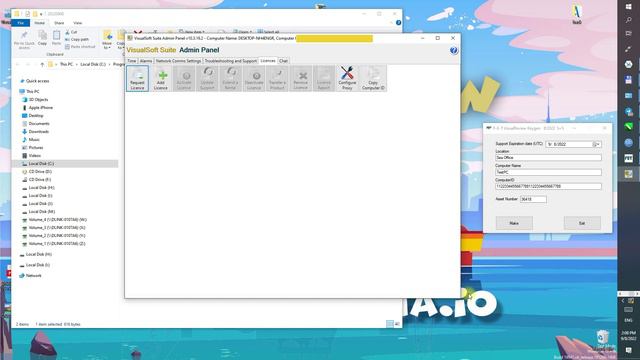The height and width of the screenshot is (360, 640).
Task: Click the Deactivate Licence toolbar icon
Action: [x=254, y=78]
